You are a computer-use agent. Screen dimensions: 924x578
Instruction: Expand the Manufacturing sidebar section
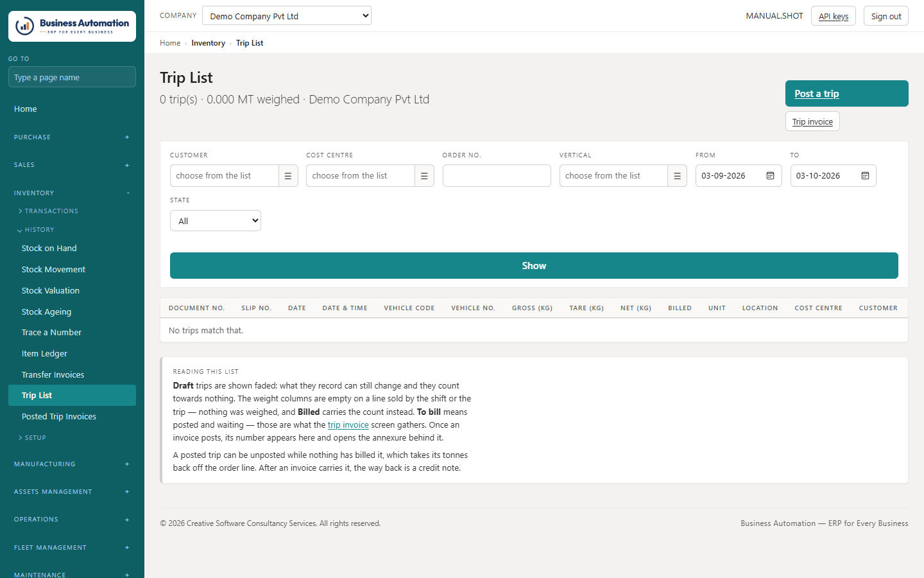tap(72, 464)
